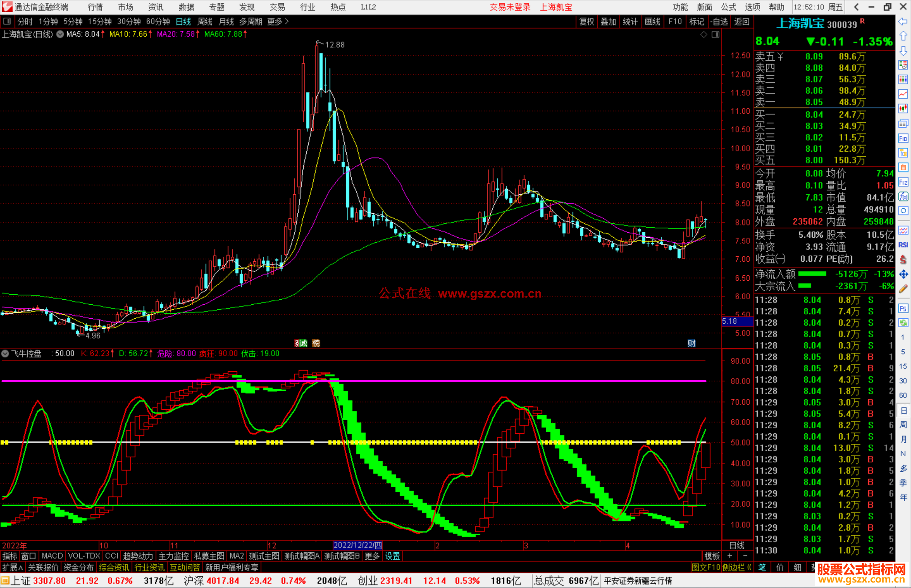
Task: Open the 市场 menu
Action: coord(126,7)
